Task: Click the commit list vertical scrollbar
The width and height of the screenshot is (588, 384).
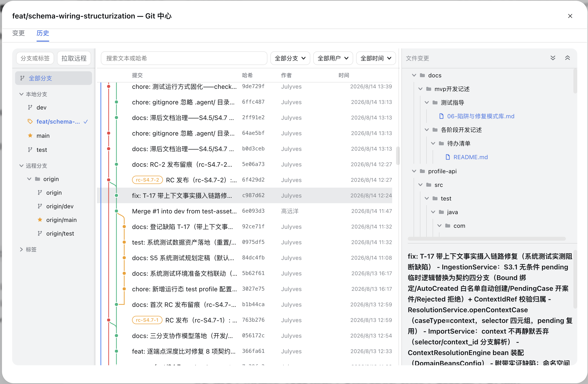Action: (x=398, y=155)
